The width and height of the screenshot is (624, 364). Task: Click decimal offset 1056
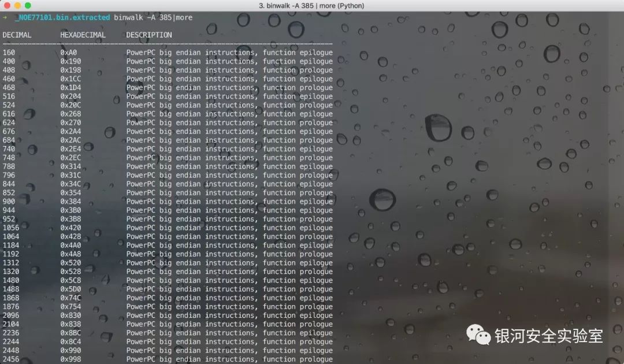click(x=11, y=228)
